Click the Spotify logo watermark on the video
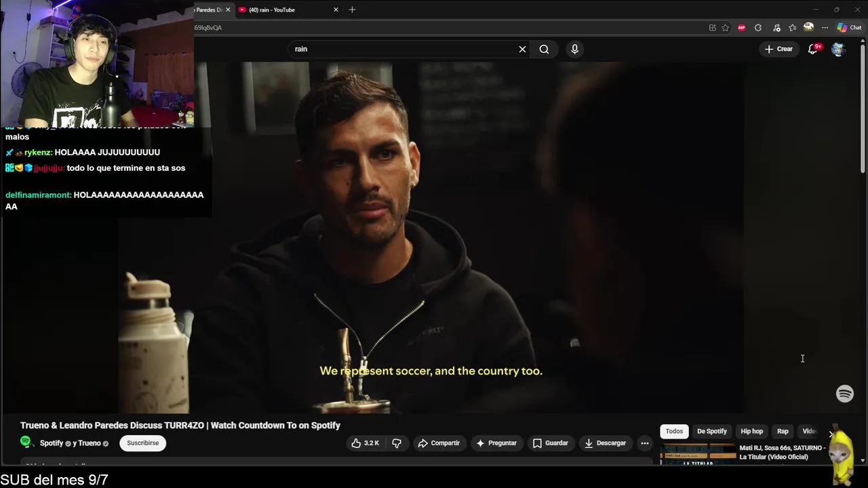 845,394
